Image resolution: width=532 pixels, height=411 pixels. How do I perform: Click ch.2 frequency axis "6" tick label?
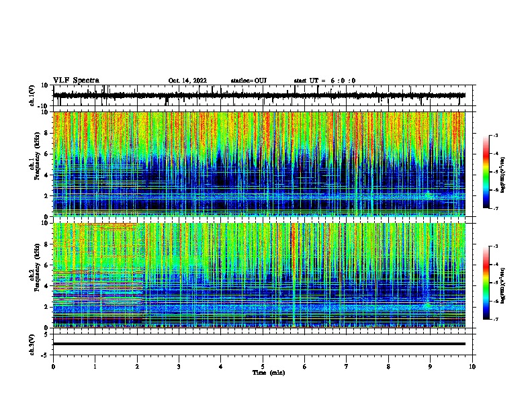(x=46, y=265)
